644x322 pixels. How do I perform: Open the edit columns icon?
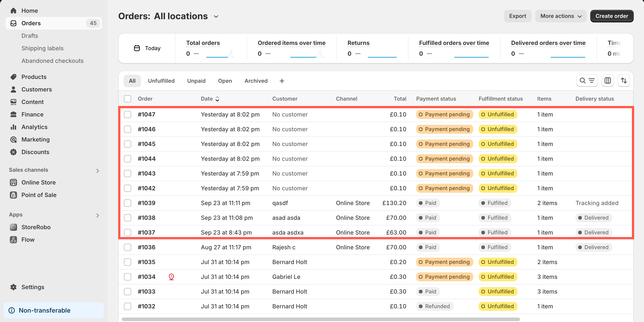[x=608, y=81]
